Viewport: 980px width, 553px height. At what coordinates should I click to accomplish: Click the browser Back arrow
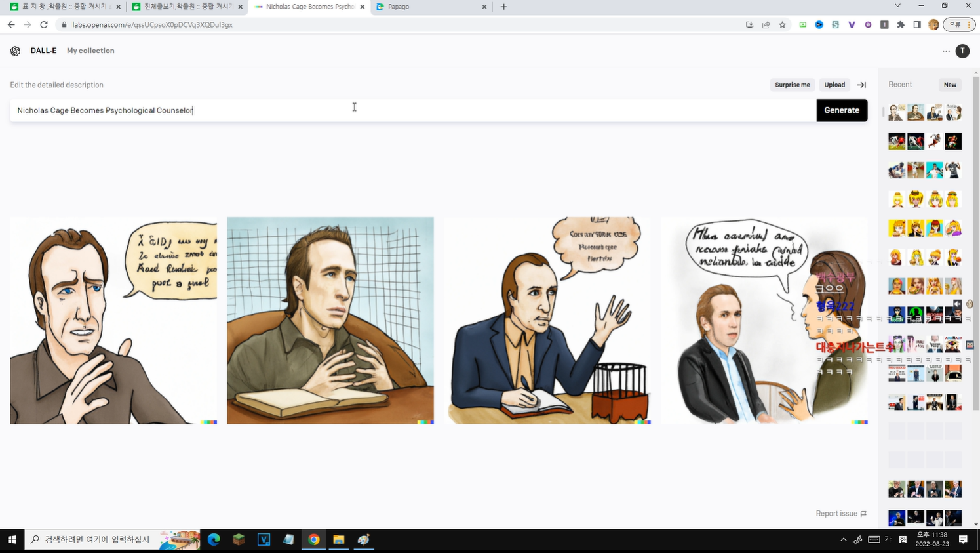pyautogui.click(x=11, y=25)
